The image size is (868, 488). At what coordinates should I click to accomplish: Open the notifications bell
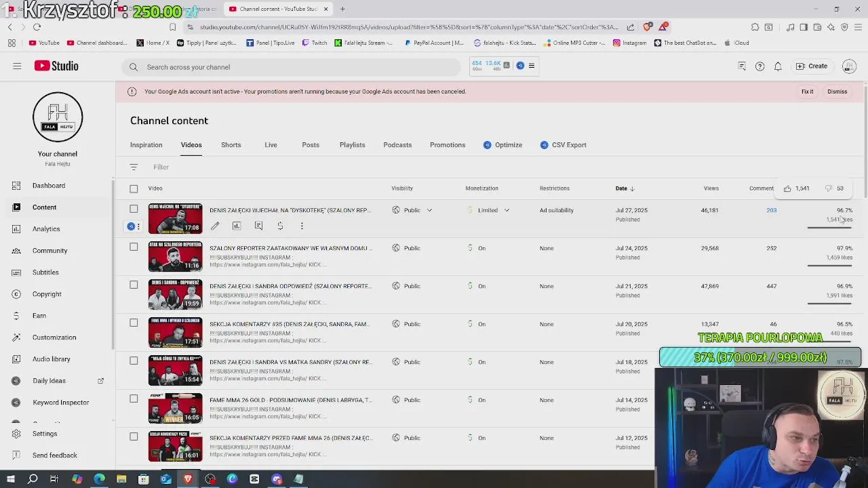pos(778,66)
